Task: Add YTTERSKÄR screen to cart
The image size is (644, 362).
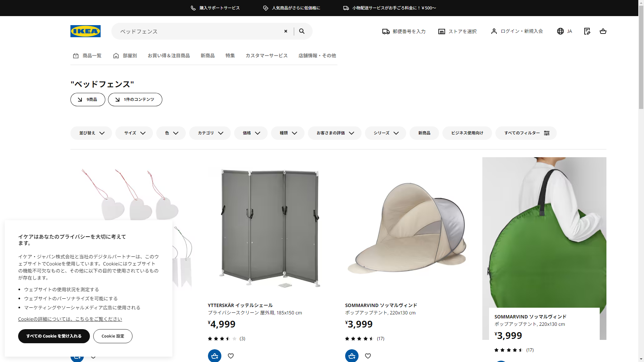Action: pos(215,356)
